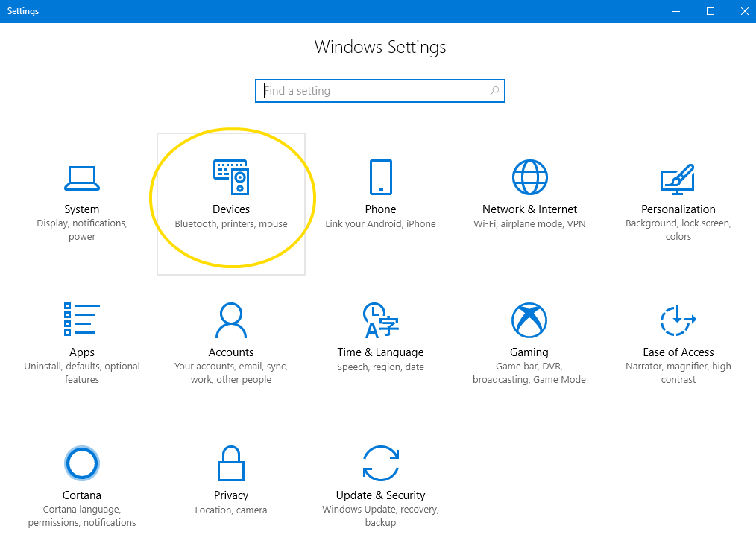Click the System label
Image resolution: width=756 pixels, height=552 pixels.
click(x=82, y=209)
